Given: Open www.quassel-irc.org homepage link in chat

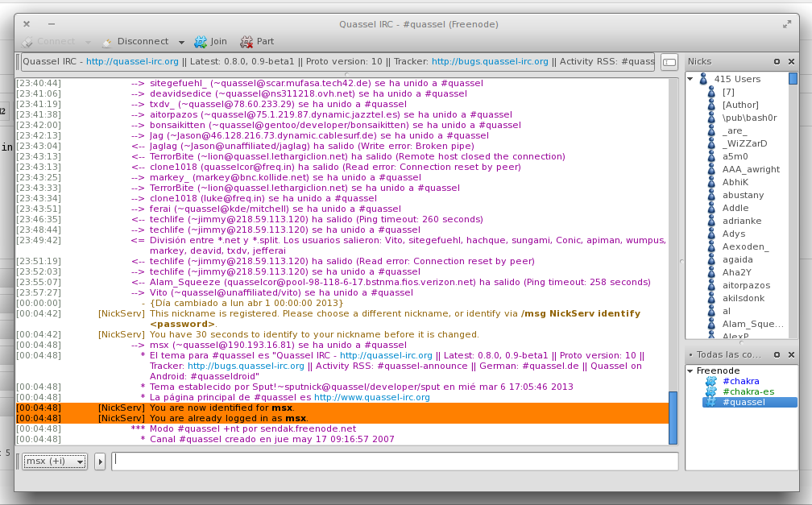Looking at the screenshot, I should click(372, 397).
